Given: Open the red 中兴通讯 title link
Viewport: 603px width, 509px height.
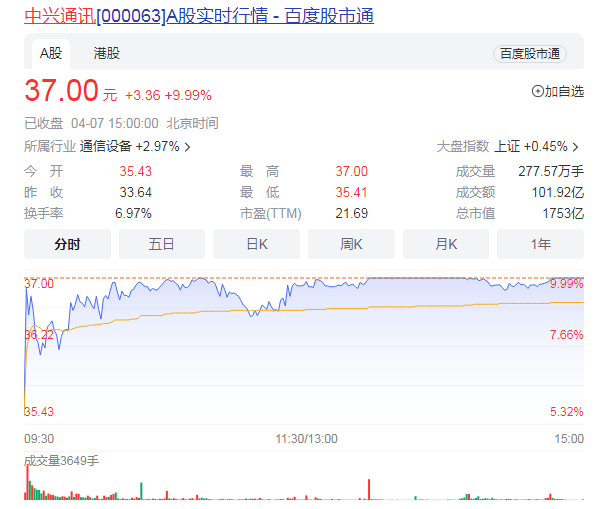Looking at the screenshot, I should (59, 17).
